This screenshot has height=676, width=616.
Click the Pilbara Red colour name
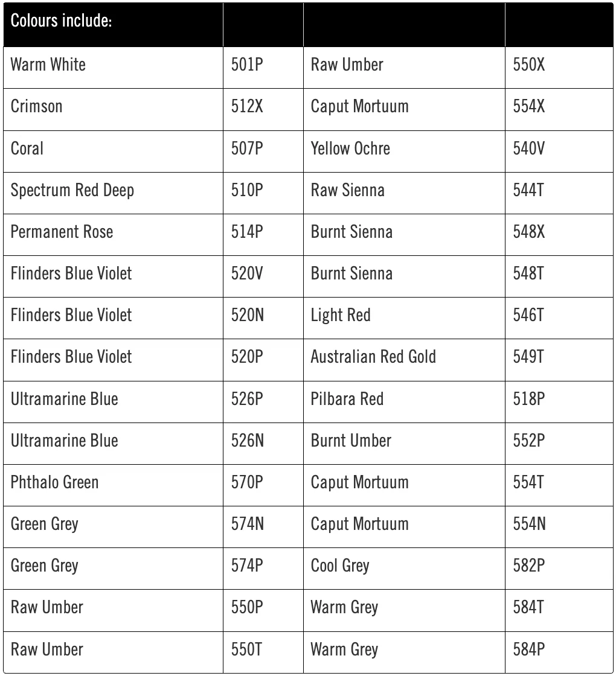tap(347, 399)
